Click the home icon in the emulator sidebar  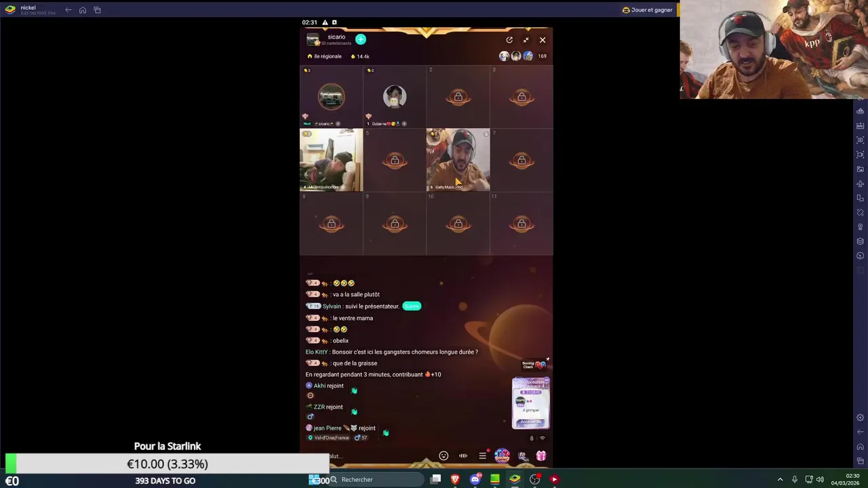(861, 447)
